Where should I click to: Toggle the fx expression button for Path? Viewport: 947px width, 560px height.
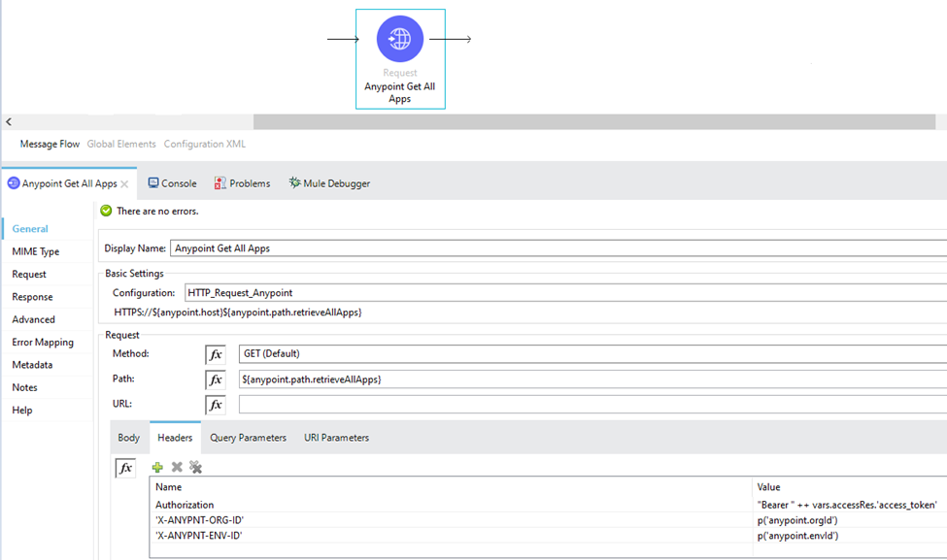pyautogui.click(x=216, y=379)
